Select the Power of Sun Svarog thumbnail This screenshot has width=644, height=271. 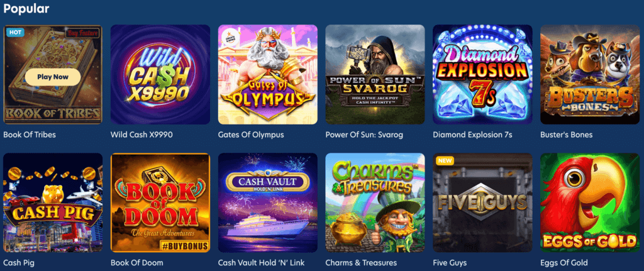(x=375, y=75)
